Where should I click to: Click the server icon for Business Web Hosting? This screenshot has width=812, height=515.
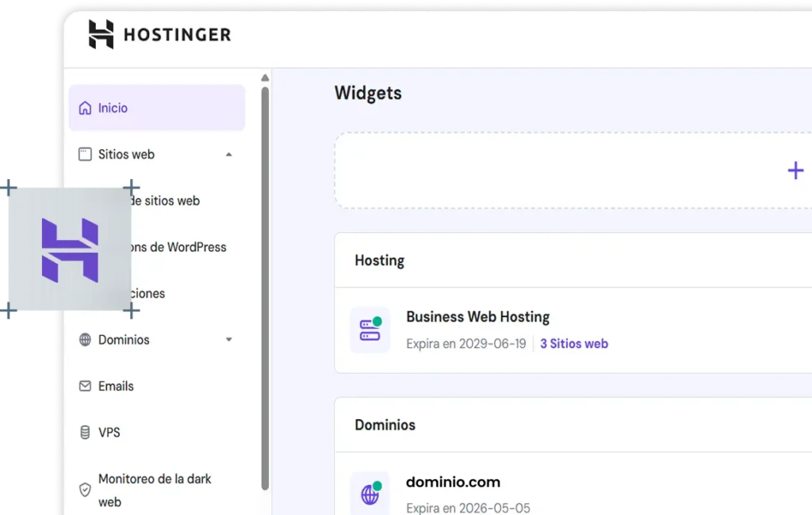pos(370,330)
